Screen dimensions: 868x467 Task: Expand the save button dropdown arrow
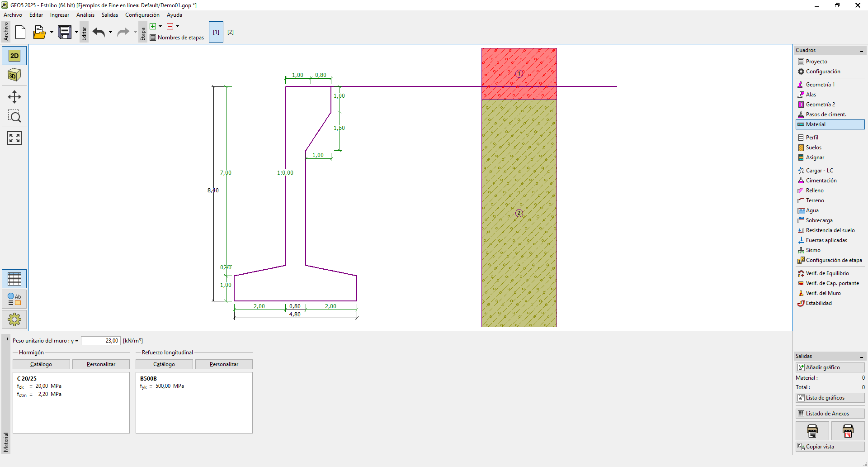[x=76, y=32]
